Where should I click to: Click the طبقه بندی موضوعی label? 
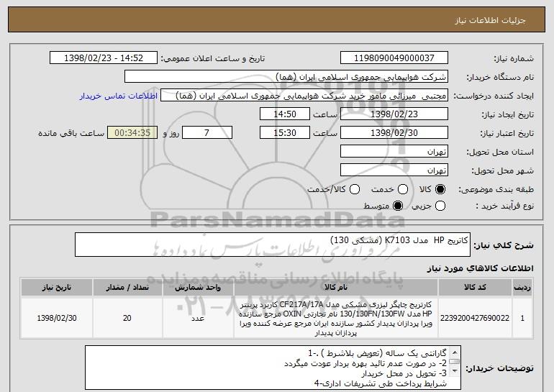click(x=496, y=190)
